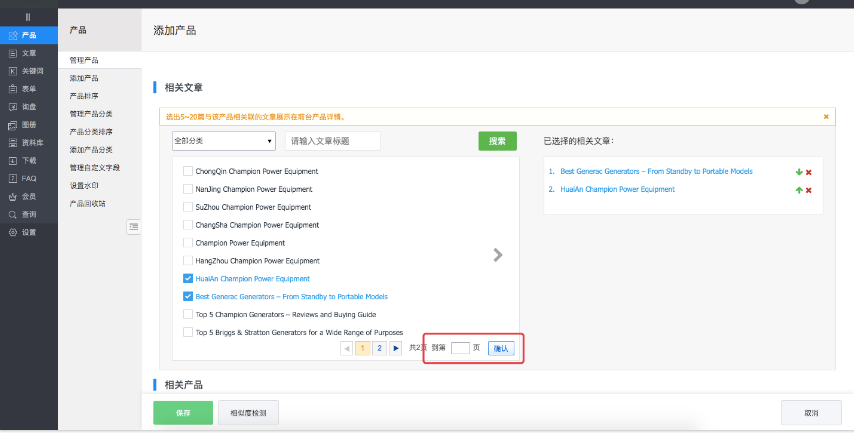
Task: Tick Top 5 Champion Generators checkbox
Action: coord(188,314)
